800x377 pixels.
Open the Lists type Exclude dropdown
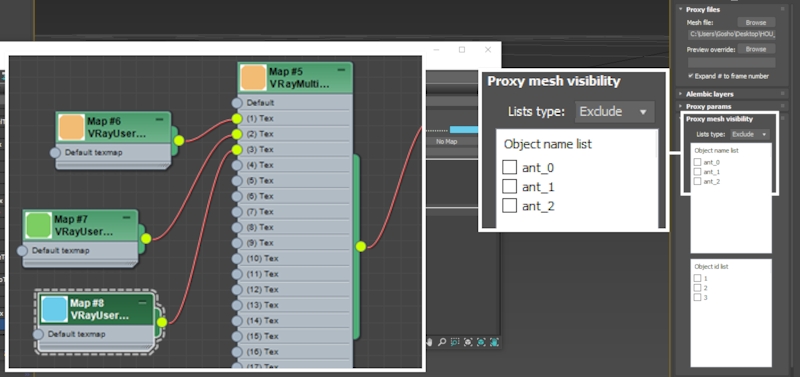click(x=749, y=134)
